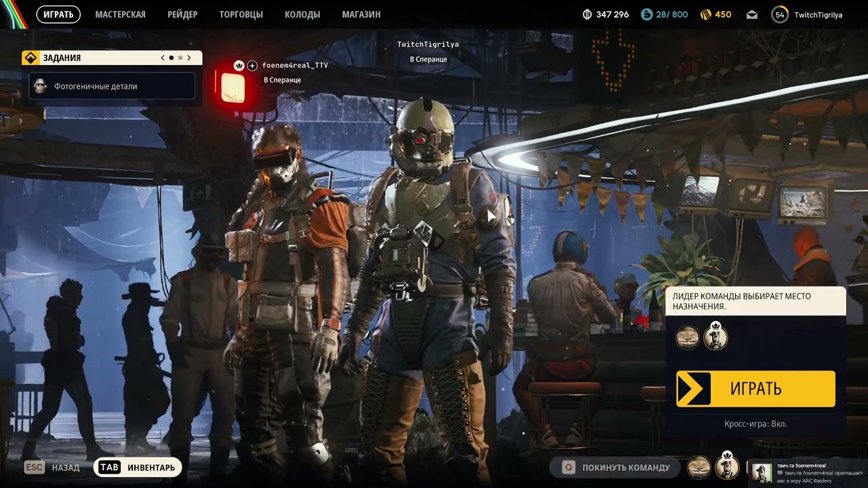Click the crown leader icon next to foenem4real_TTV
The height and width of the screenshot is (488, 868).
tap(239, 65)
